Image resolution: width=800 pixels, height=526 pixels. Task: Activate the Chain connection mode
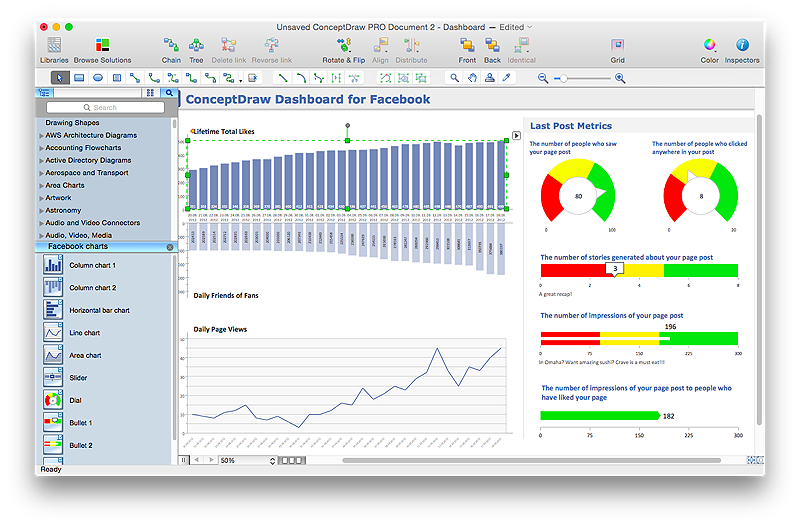171,50
